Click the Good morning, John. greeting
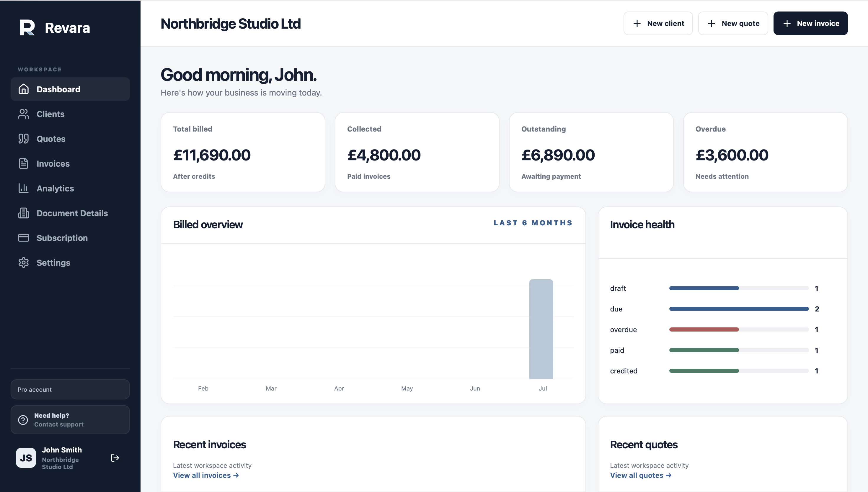 238,75
